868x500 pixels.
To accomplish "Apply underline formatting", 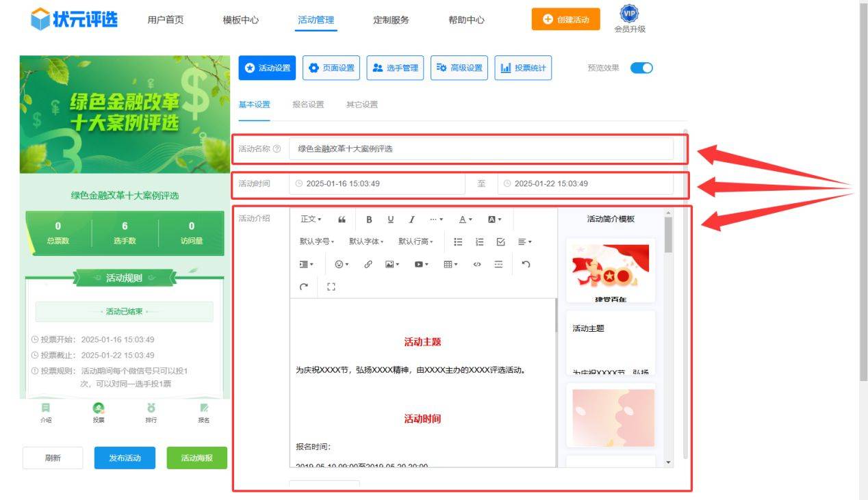I will click(390, 219).
